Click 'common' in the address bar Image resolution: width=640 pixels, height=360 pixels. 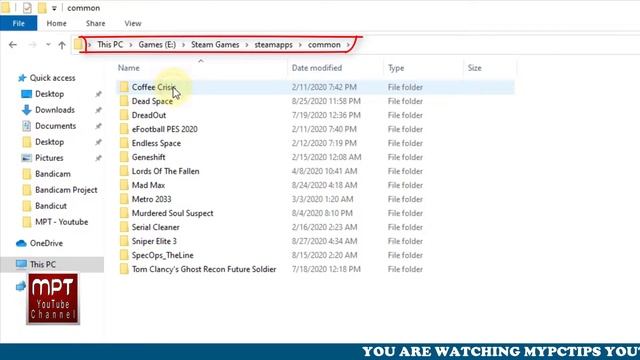324,44
